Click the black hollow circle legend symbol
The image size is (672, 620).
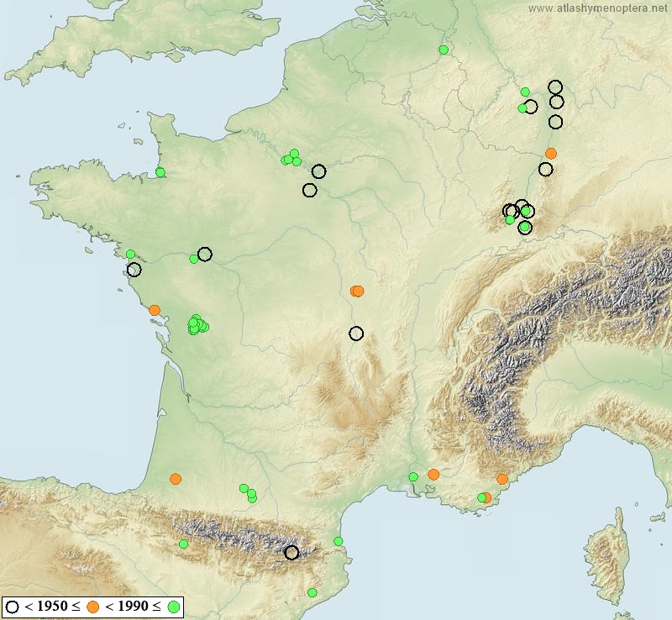pyautogui.click(x=12, y=607)
